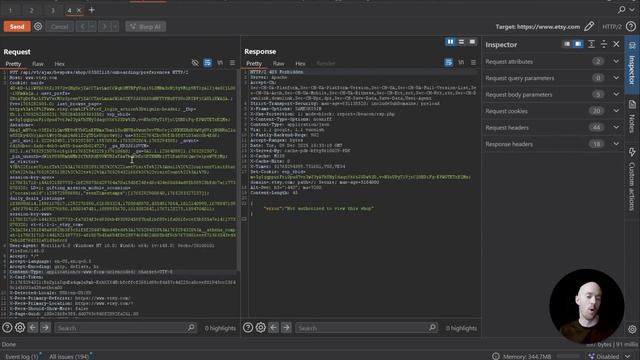
Task: Cancel the current request
Action: (60, 27)
